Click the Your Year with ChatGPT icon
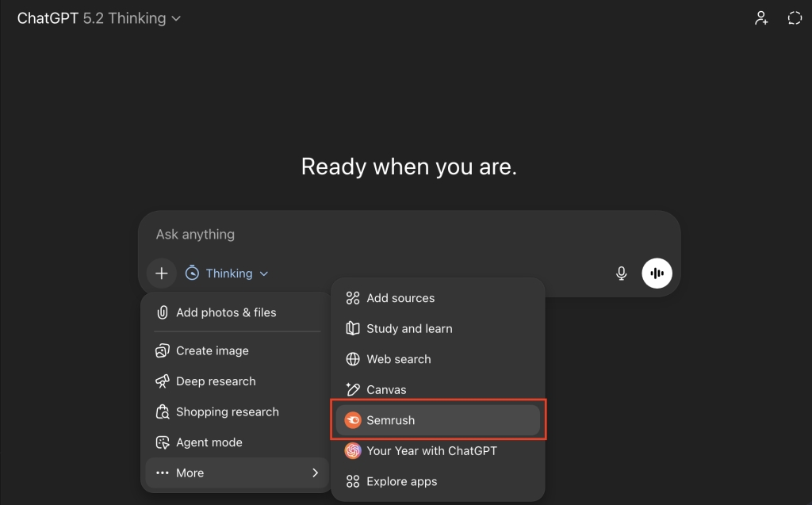This screenshot has width=812, height=505. (x=353, y=451)
